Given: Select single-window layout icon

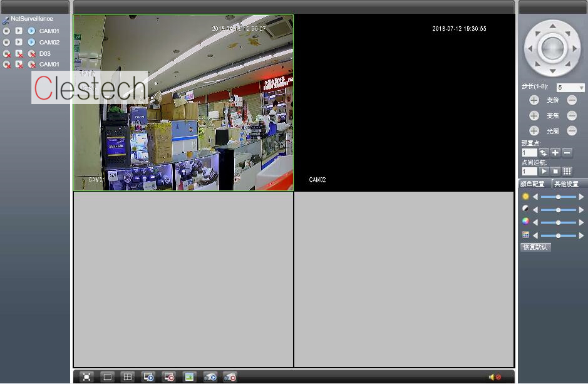Looking at the screenshot, I should (x=108, y=377).
